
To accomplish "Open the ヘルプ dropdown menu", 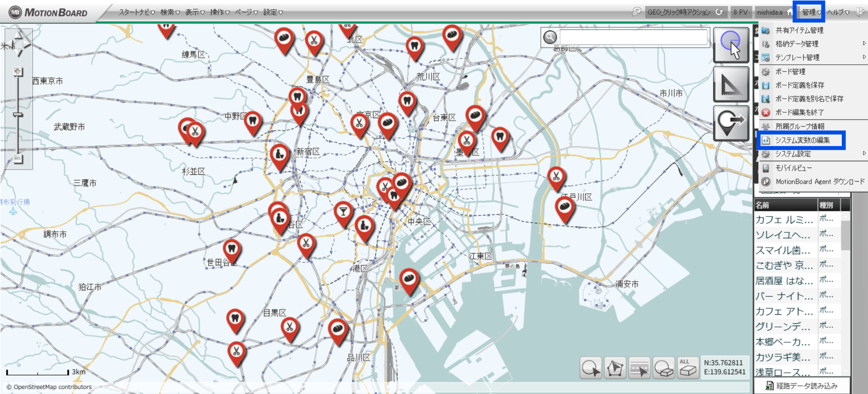I will coord(838,12).
